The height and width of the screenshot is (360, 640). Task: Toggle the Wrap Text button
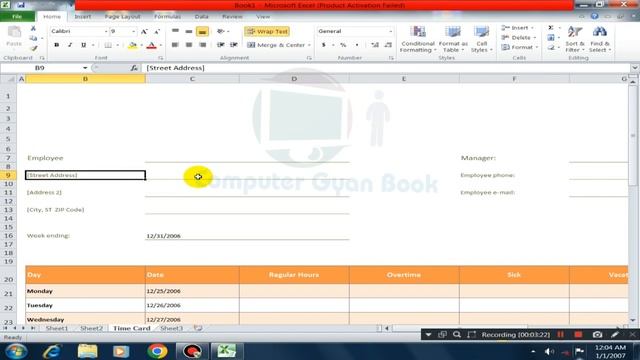coord(267,31)
